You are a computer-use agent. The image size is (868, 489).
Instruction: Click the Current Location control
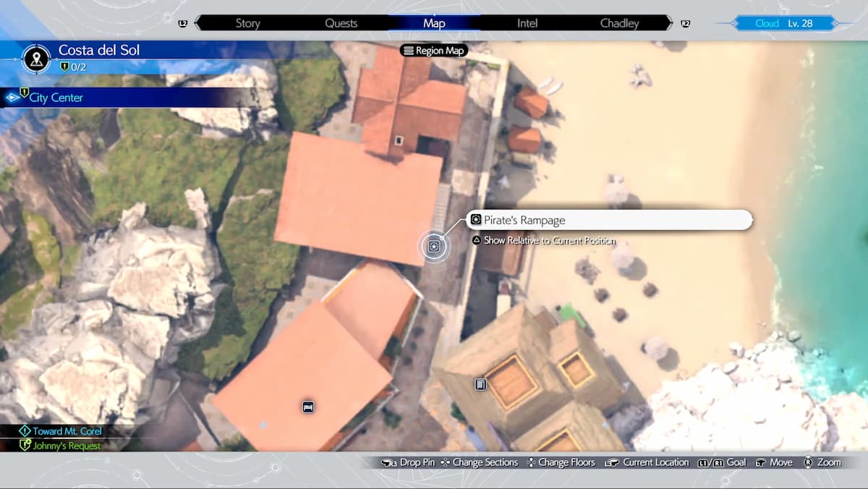(649, 463)
